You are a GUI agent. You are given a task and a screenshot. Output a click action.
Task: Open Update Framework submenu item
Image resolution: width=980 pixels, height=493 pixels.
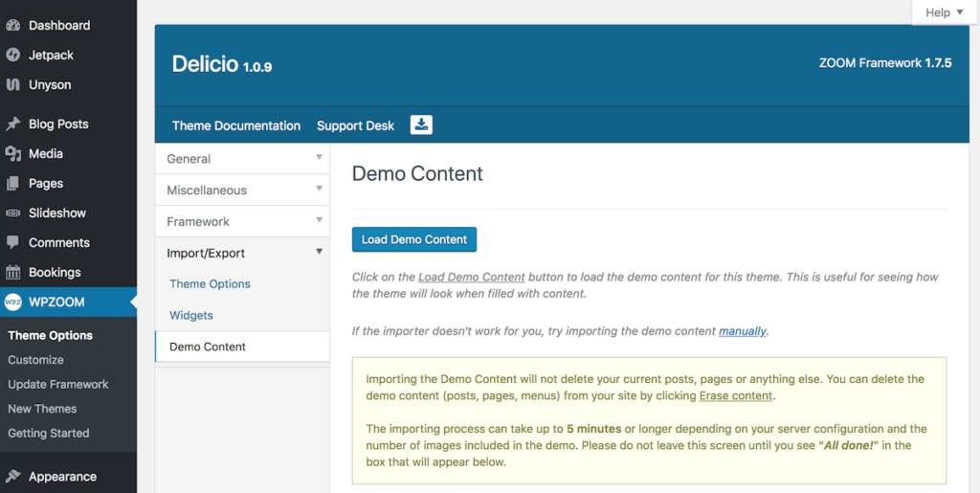click(58, 384)
